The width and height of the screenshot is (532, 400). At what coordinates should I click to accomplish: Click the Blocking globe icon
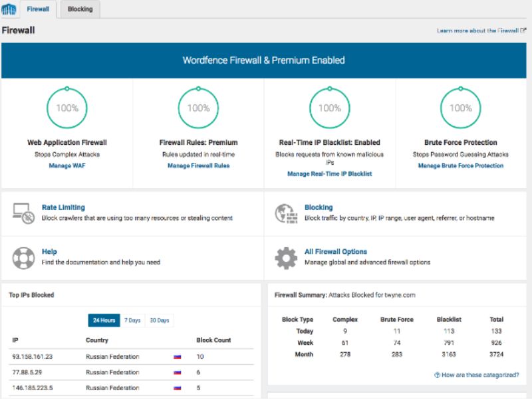click(x=286, y=213)
